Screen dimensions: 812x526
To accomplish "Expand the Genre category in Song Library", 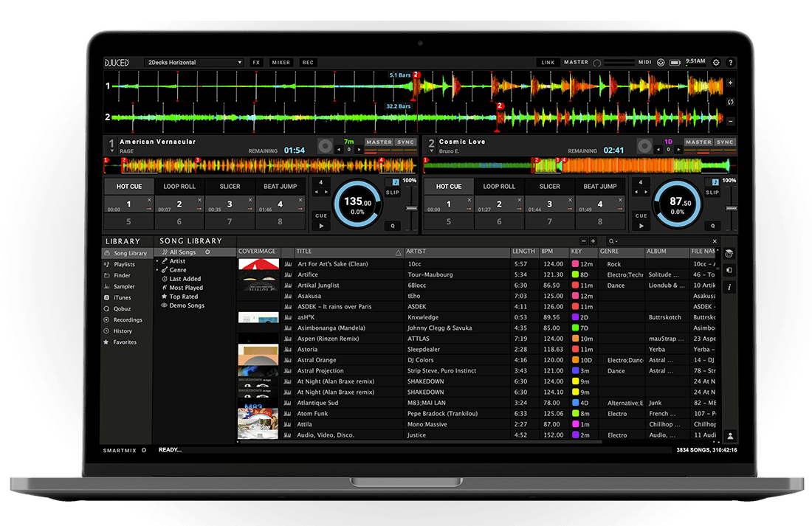I will [x=176, y=269].
